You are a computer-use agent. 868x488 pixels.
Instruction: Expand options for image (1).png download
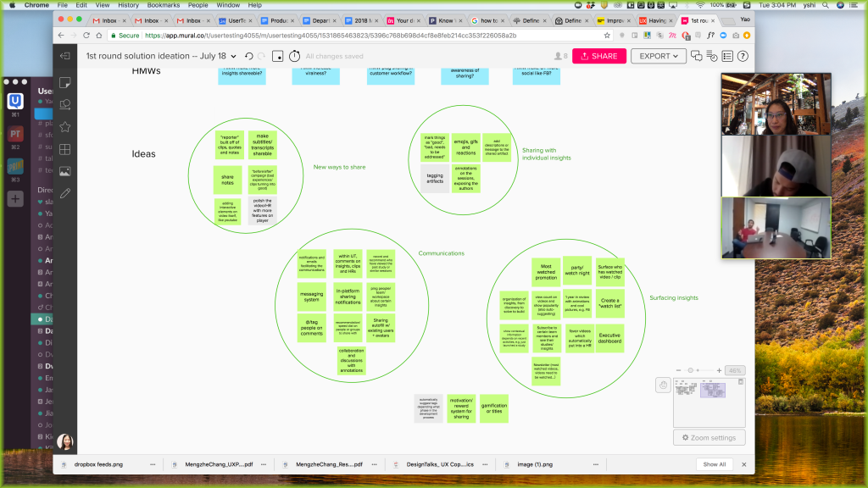click(596, 465)
